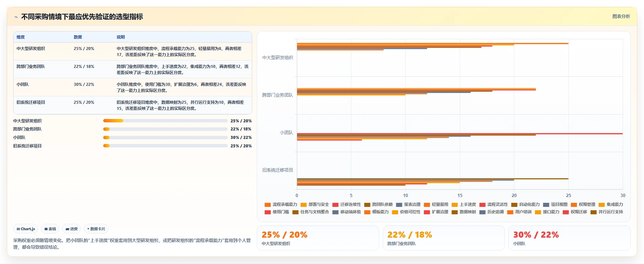This screenshot has width=644, height=264.
Task: Toggle the 流程灵活性 legend series
Action: (x=493, y=205)
